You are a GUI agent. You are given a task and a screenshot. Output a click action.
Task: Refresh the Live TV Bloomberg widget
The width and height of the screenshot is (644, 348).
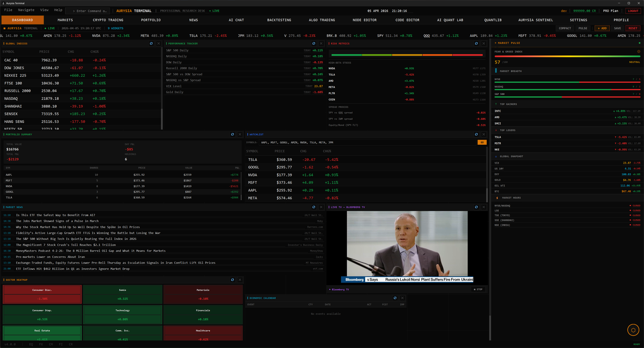[x=477, y=207]
